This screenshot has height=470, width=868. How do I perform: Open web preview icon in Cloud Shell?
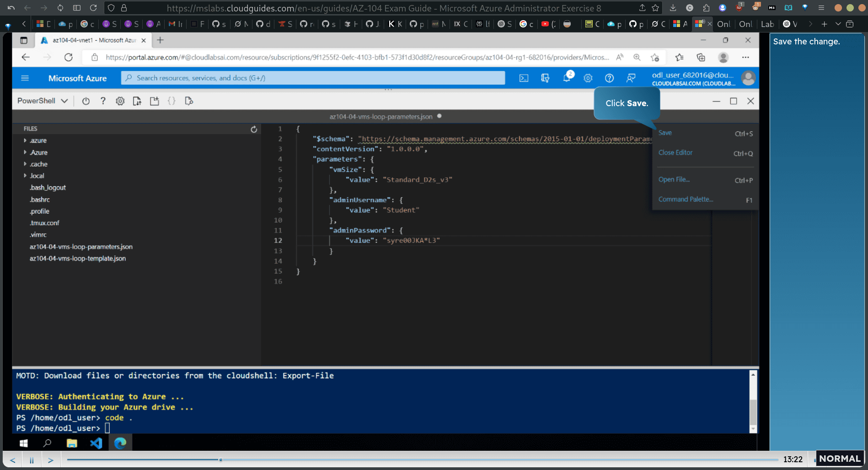189,101
